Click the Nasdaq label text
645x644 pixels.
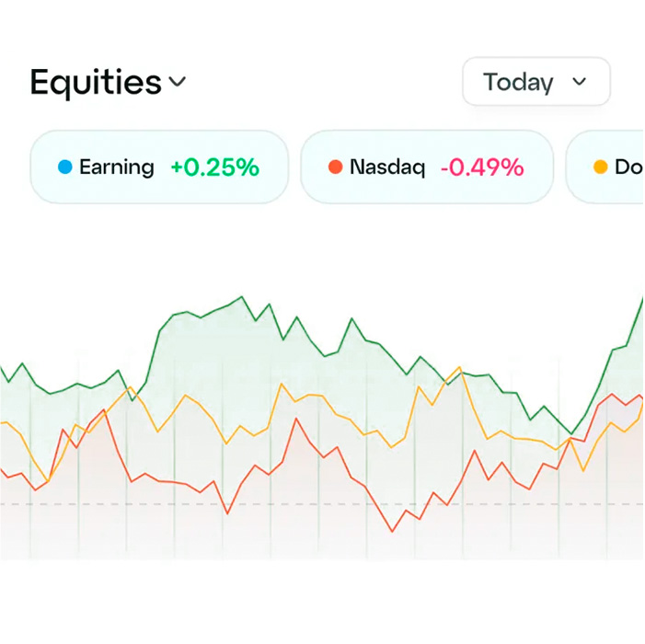pos(387,167)
